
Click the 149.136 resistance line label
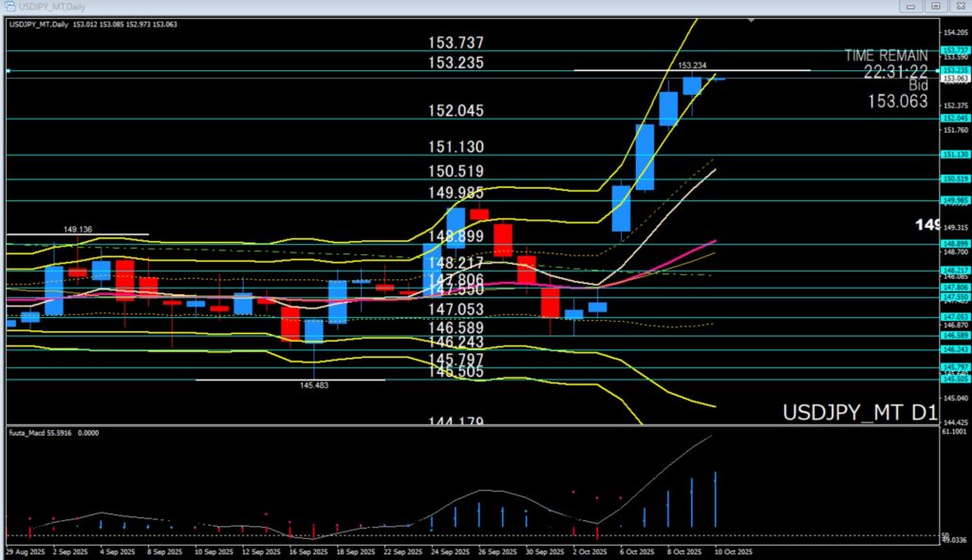[x=77, y=229]
